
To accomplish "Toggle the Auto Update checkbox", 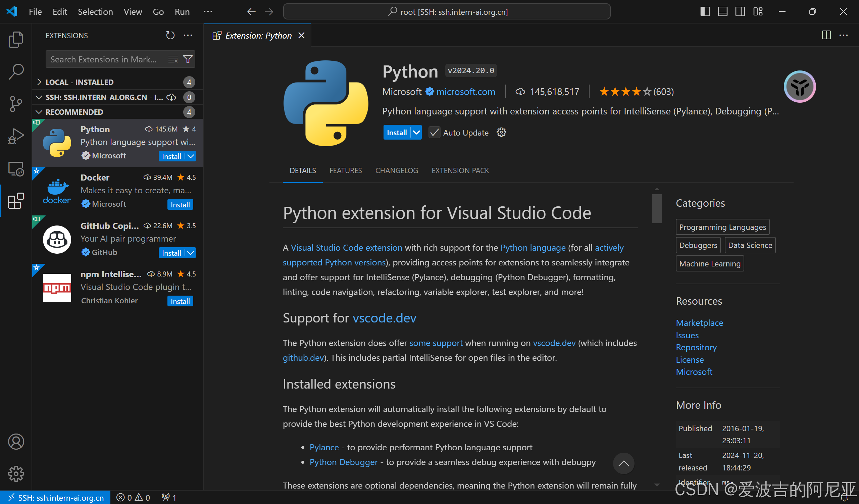I will click(x=434, y=133).
